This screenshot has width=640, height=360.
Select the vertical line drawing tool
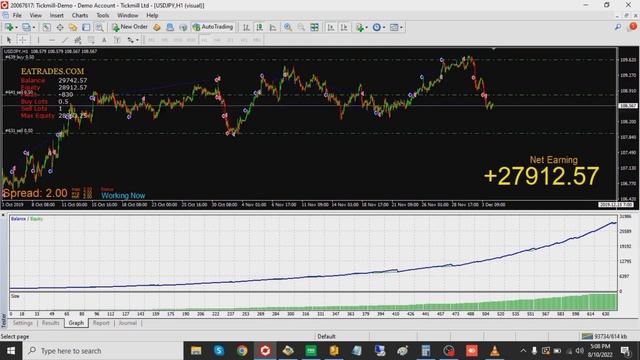point(38,40)
